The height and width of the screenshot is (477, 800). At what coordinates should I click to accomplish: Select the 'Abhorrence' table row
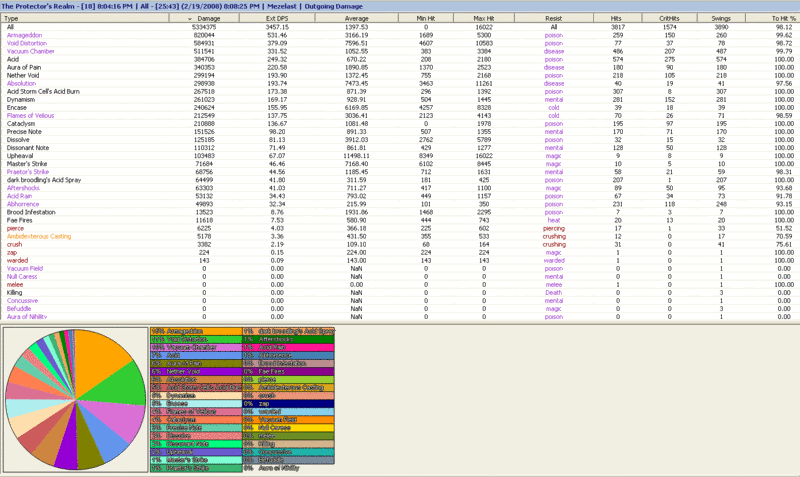click(400, 204)
